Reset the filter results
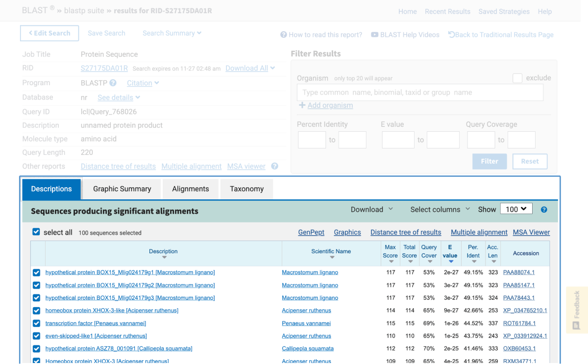Image resolution: width=588 pixels, height=364 pixels. [530, 161]
